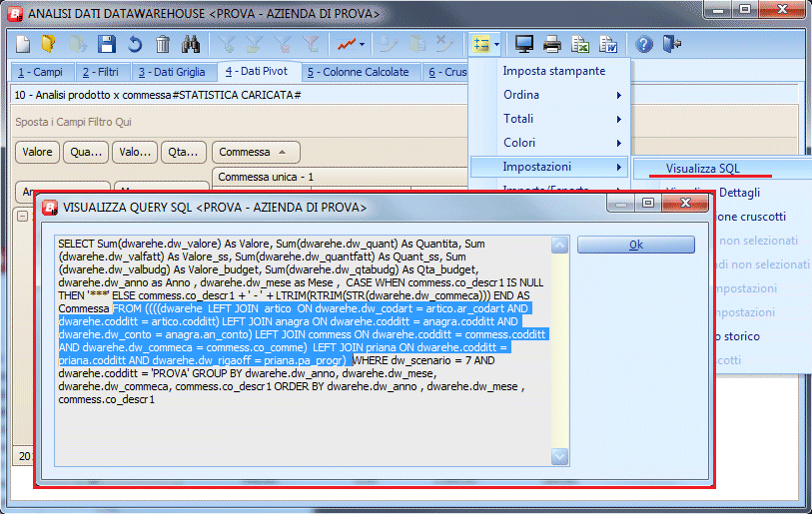This screenshot has height=514, width=812.
Task: Toggle sort on the Commessa field
Action: 256,152
